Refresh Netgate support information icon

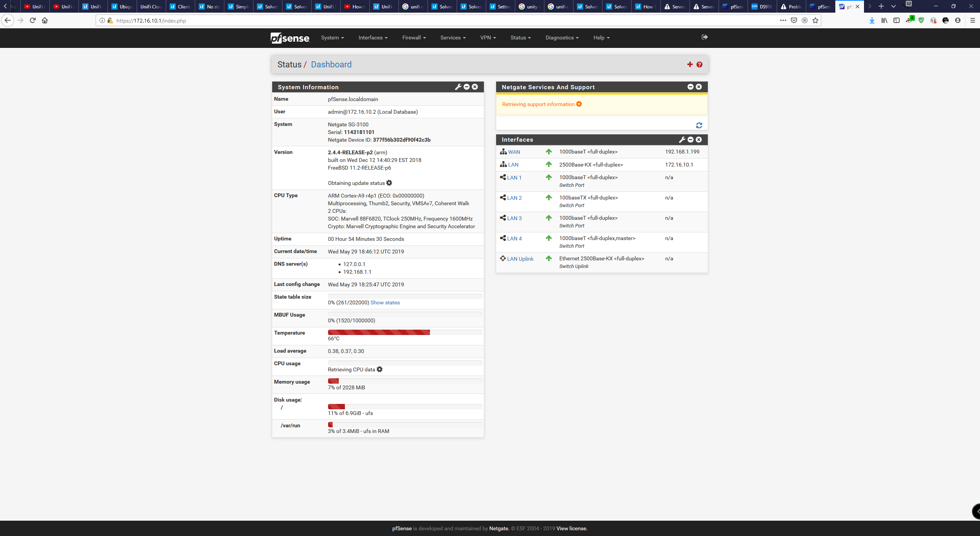(699, 126)
